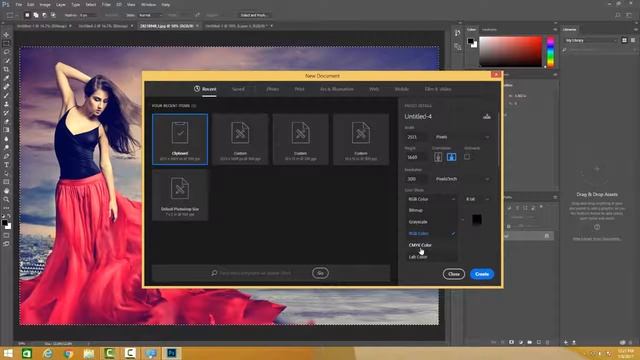This screenshot has width=640, height=360.
Task: Click Add to selection mode in options bar
Action: 36,15
